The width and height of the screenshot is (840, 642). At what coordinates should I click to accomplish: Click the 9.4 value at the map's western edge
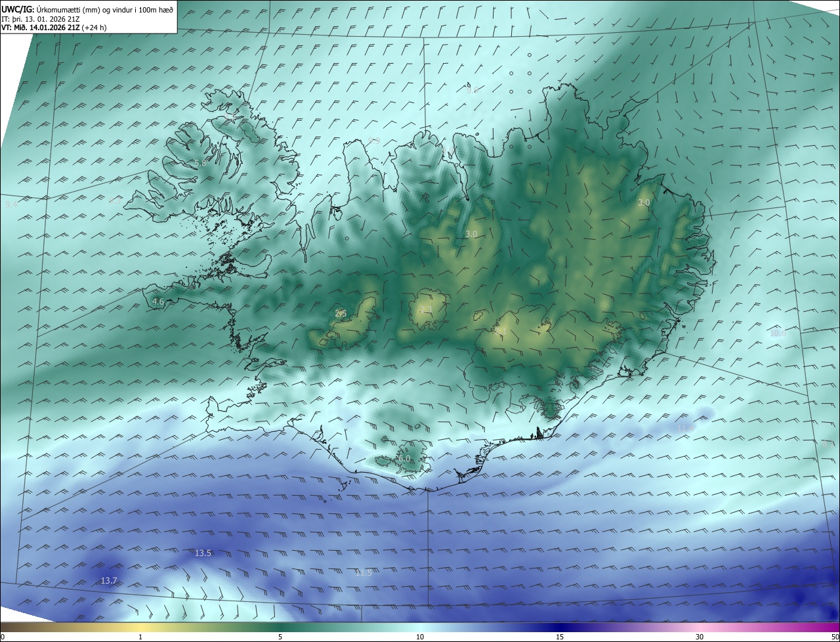coord(11,205)
